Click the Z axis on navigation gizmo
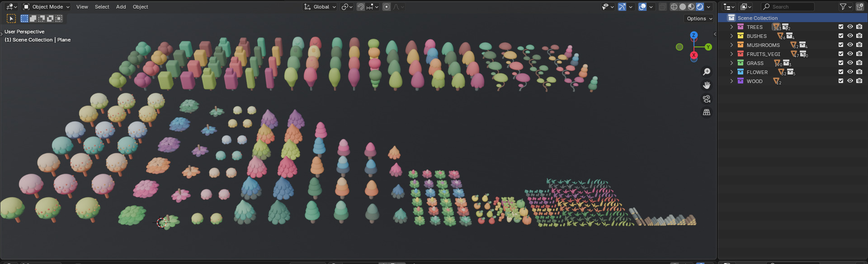Screen dimensions: 868x264 coord(693,35)
